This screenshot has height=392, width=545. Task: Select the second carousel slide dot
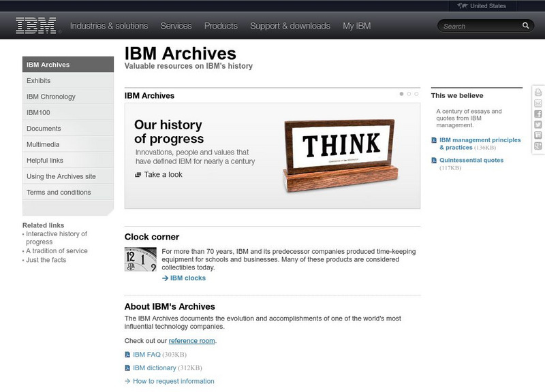(x=409, y=94)
